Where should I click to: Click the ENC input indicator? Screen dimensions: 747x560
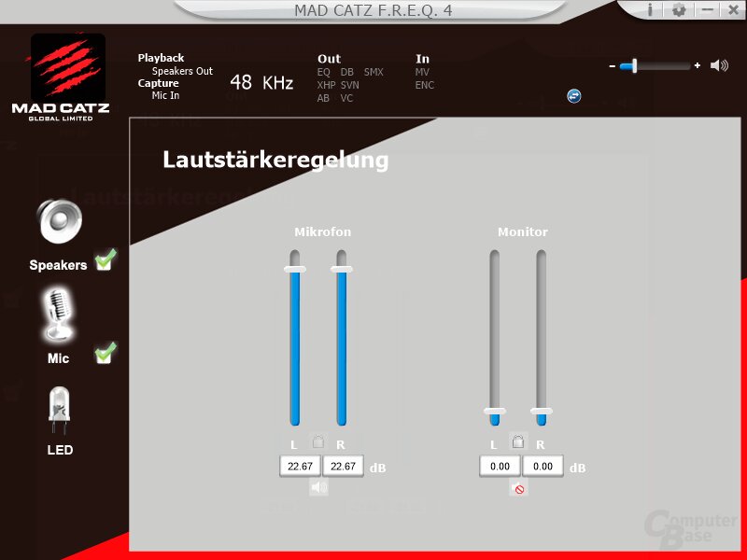tap(425, 85)
